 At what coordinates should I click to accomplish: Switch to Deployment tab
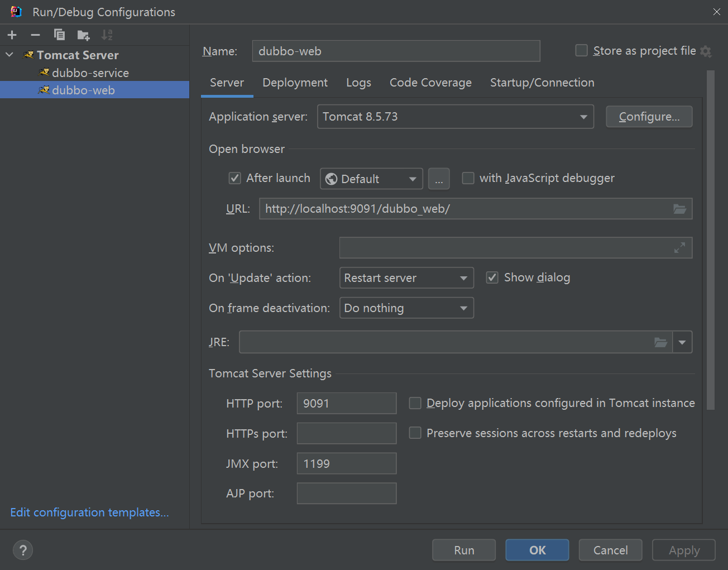click(295, 83)
